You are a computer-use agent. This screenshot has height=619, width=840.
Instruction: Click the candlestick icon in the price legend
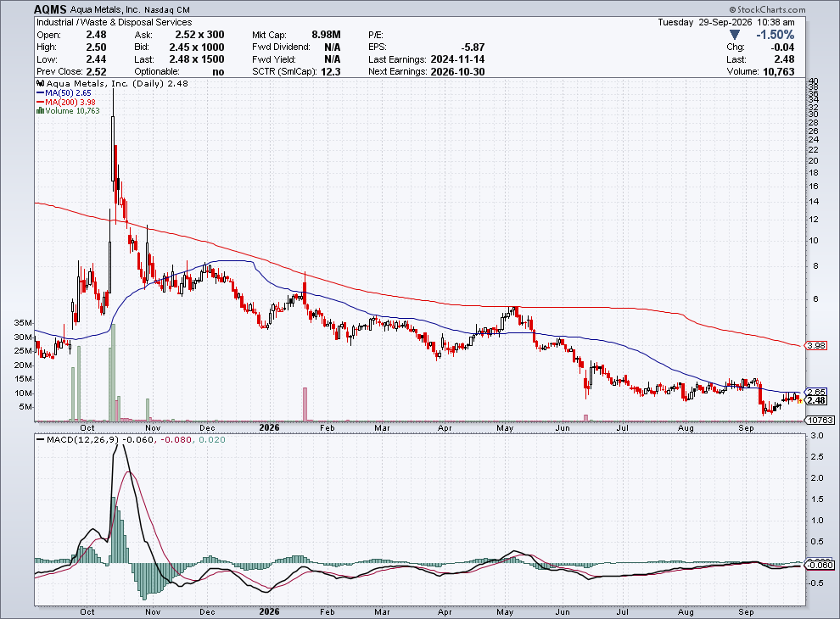[40, 84]
